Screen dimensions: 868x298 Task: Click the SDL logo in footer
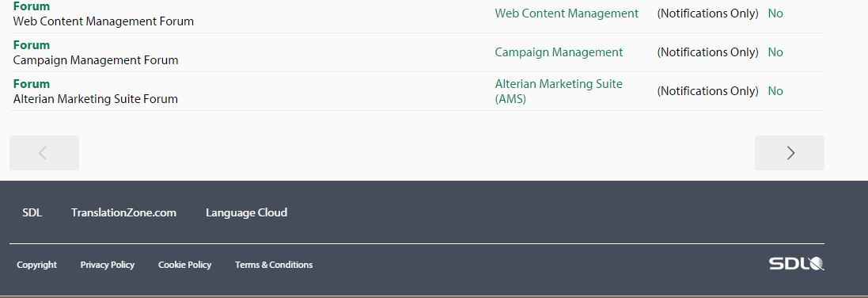tap(796, 264)
